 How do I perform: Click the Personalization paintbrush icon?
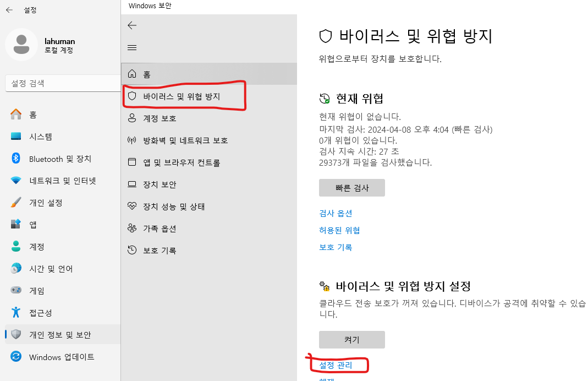click(x=16, y=203)
